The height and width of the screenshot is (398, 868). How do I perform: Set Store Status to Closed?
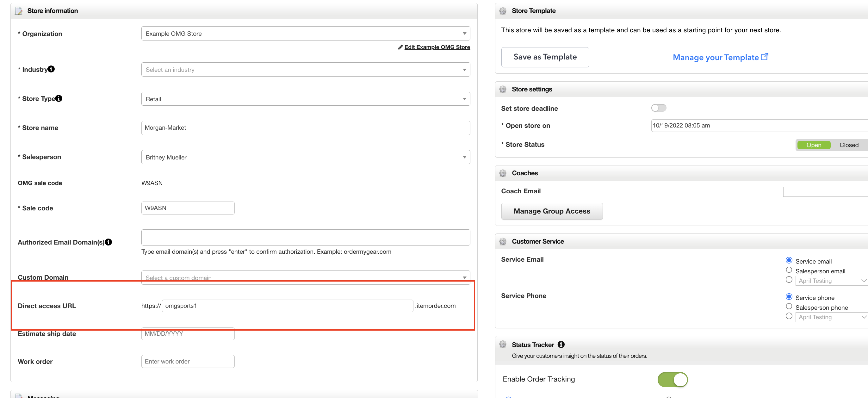pyautogui.click(x=849, y=145)
